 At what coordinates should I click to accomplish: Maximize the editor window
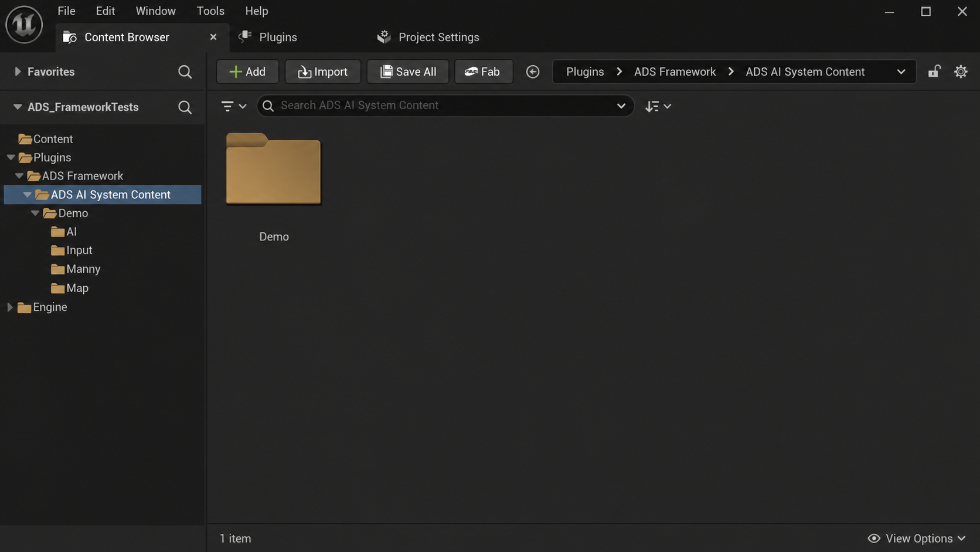925,11
